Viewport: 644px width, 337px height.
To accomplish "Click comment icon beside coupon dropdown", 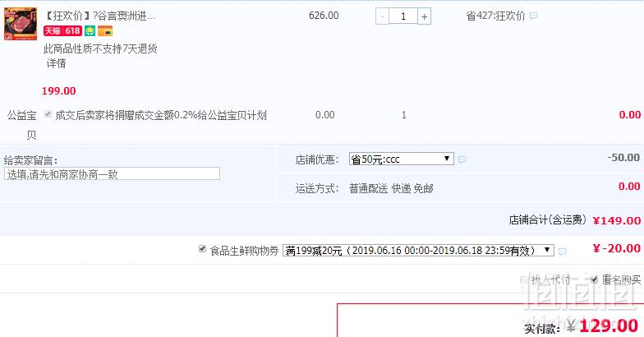I will click(562, 251).
